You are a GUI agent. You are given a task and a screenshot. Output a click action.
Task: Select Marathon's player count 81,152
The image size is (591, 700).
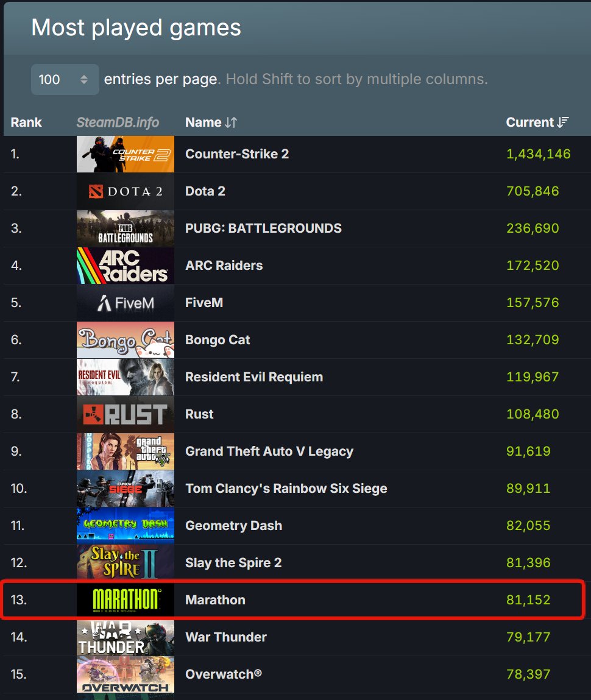pyautogui.click(x=528, y=599)
